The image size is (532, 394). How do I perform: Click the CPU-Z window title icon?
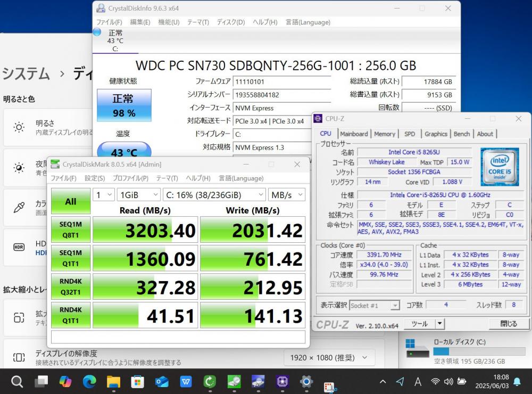[318, 119]
